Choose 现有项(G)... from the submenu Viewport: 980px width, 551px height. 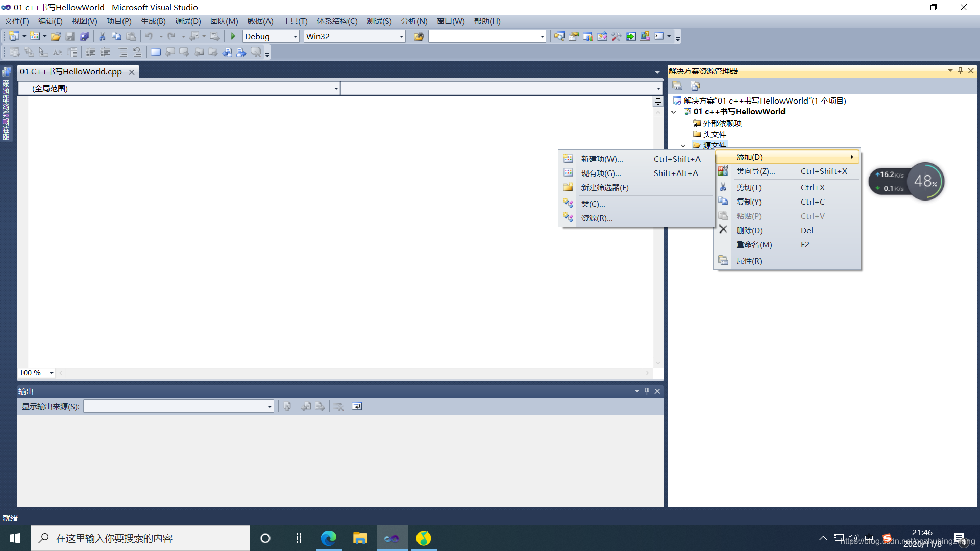[x=636, y=173]
